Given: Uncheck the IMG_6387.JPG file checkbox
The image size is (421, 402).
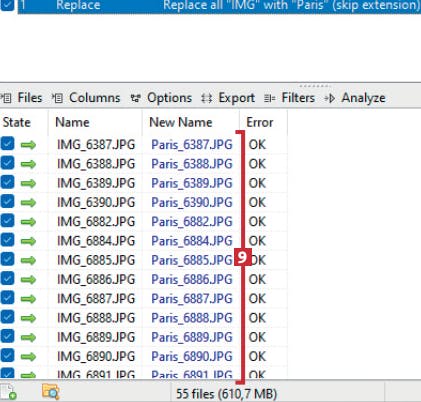Looking at the screenshot, I should [x=7, y=144].
